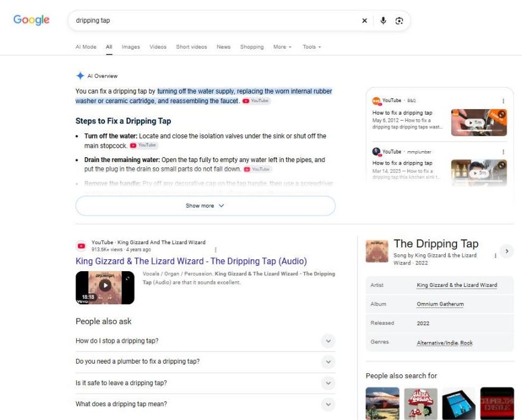
Task: Open the Tools dropdown
Action: tap(311, 47)
